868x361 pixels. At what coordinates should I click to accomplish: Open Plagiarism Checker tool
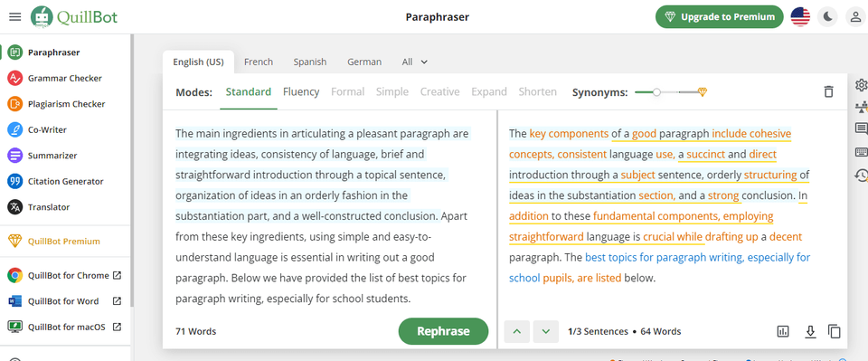66,104
